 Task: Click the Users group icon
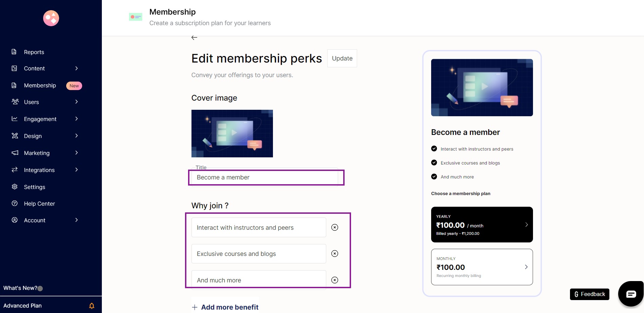coord(15,102)
